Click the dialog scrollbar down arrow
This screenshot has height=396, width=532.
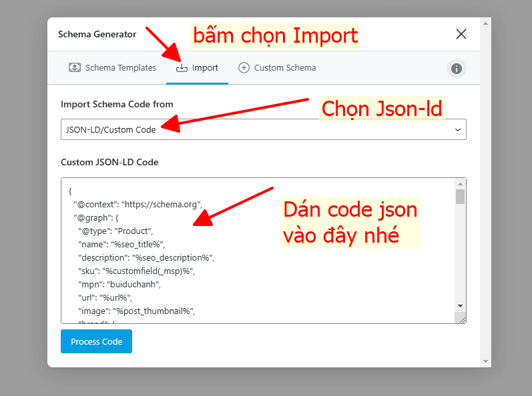tap(485, 361)
